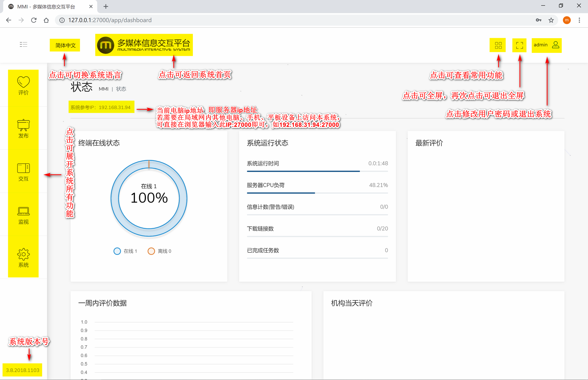Toggle the 在线 1 legend item

pyautogui.click(x=126, y=251)
